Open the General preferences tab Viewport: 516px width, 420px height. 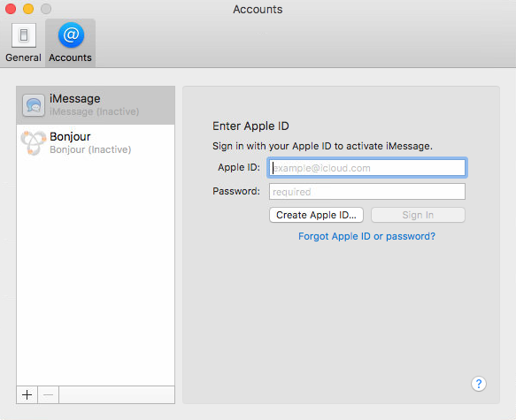23,42
